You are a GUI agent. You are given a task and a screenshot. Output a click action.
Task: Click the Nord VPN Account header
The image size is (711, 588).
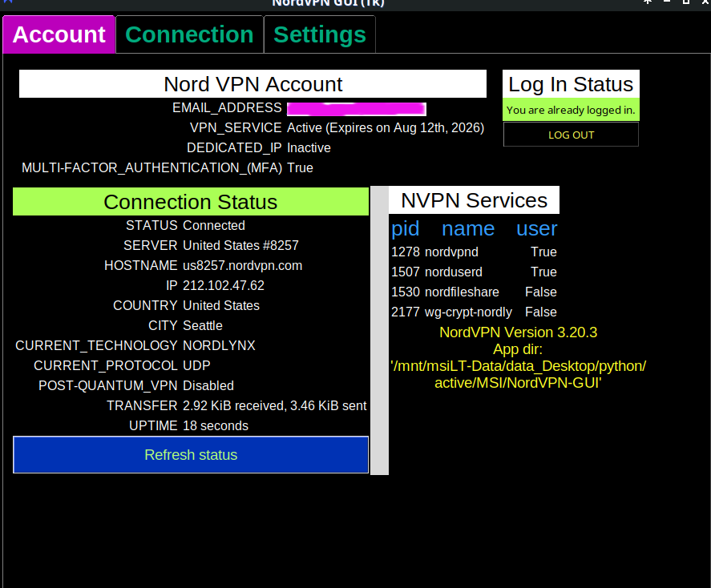click(x=252, y=84)
